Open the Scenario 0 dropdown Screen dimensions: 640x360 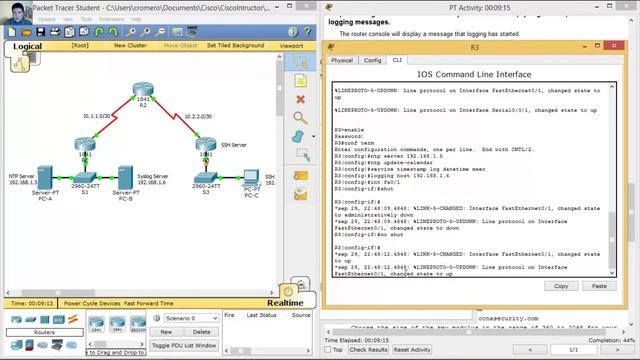point(191,318)
